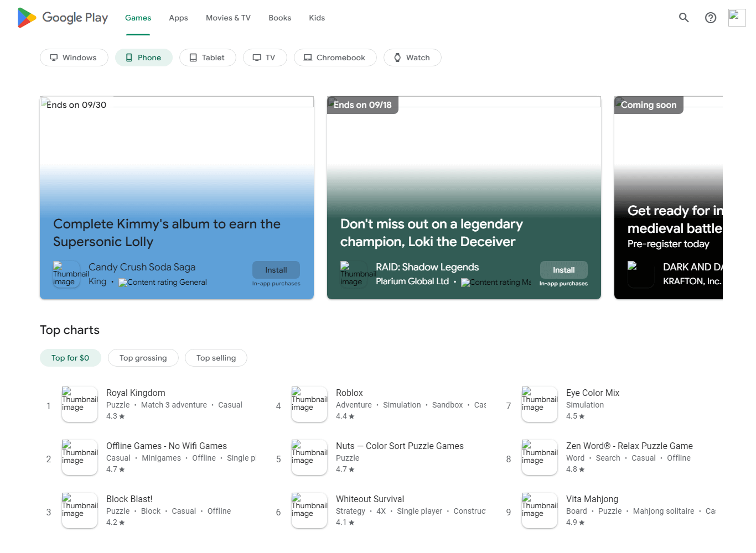Click the Pre-register today text

tap(668, 244)
